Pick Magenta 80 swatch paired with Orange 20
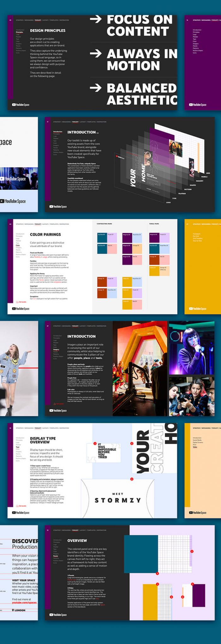The image size is (221, 644). click(x=127, y=249)
